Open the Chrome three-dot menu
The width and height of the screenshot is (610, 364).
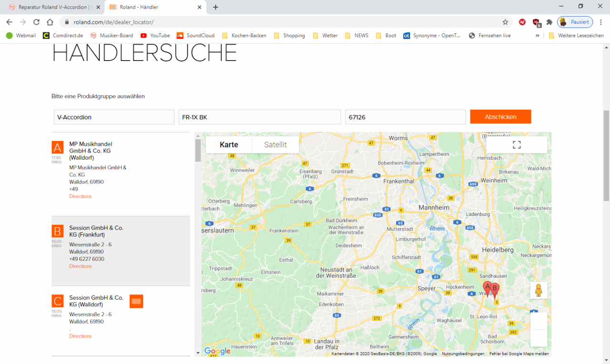(x=601, y=22)
